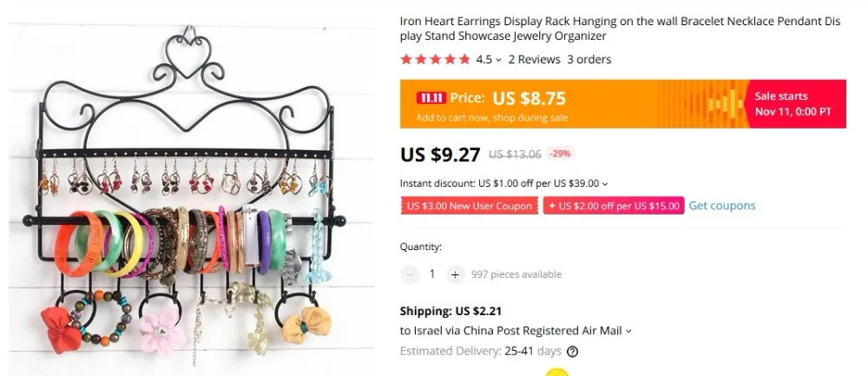
Task: Click the plus quantity button
Action: [455, 274]
